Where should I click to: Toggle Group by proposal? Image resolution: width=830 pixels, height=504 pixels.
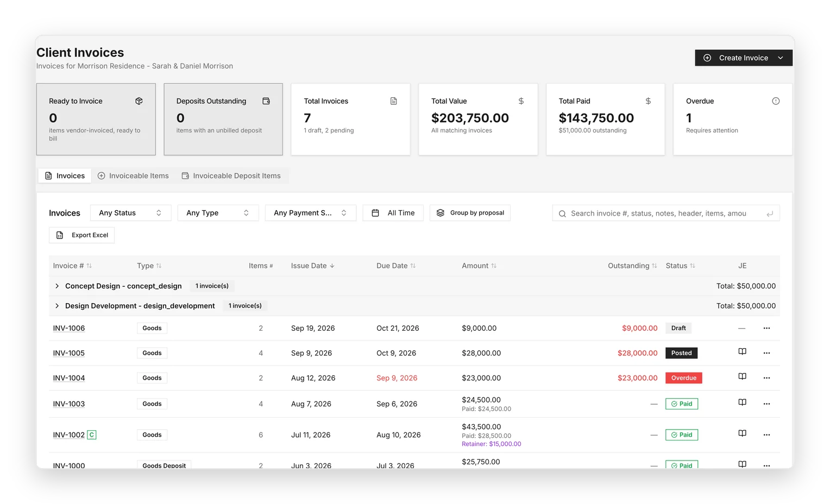[470, 213]
